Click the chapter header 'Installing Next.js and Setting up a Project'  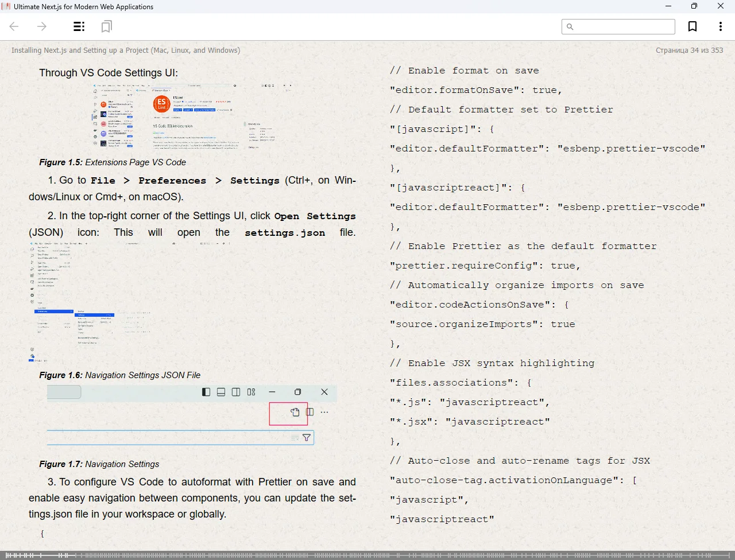pos(126,50)
